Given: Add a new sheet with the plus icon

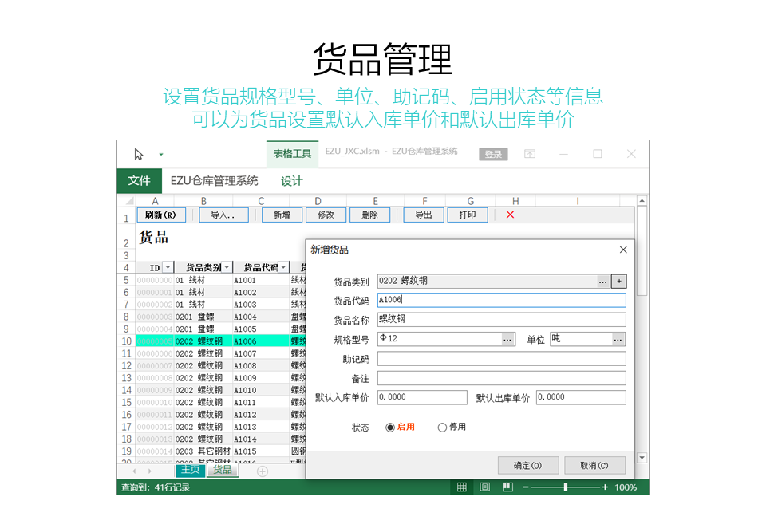Looking at the screenshot, I should click(x=263, y=471).
